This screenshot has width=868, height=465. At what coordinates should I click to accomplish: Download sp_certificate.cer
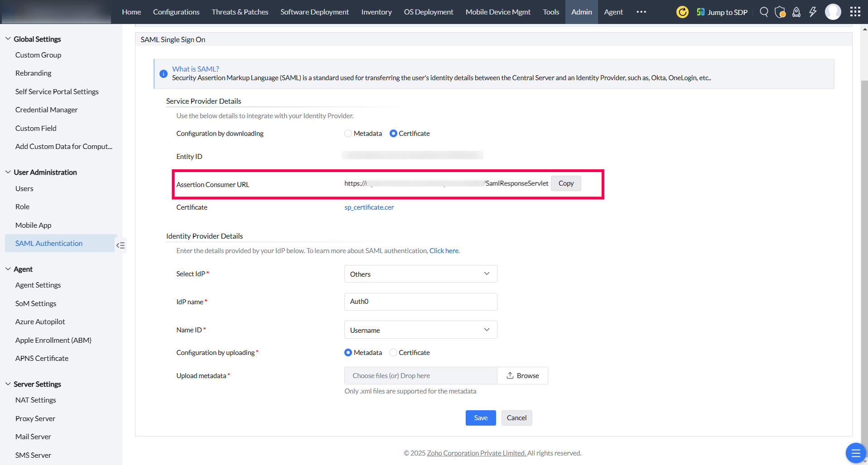(369, 207)
